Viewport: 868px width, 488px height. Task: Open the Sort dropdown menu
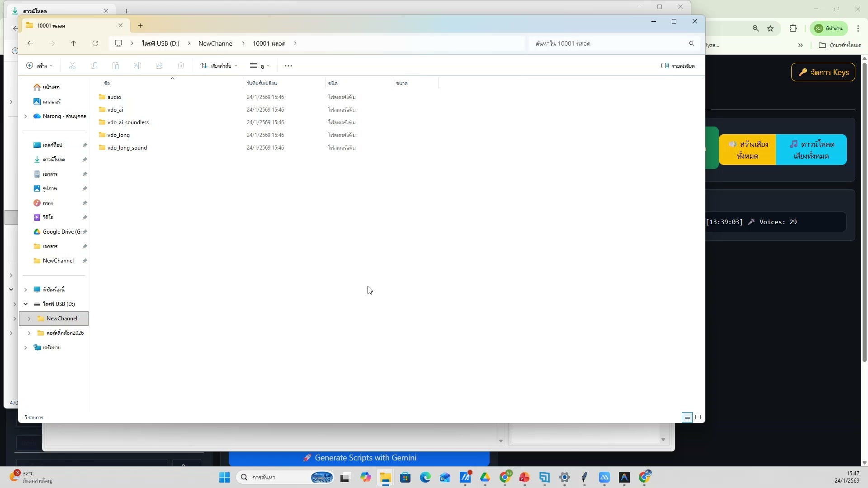click(x=219, y=66)
